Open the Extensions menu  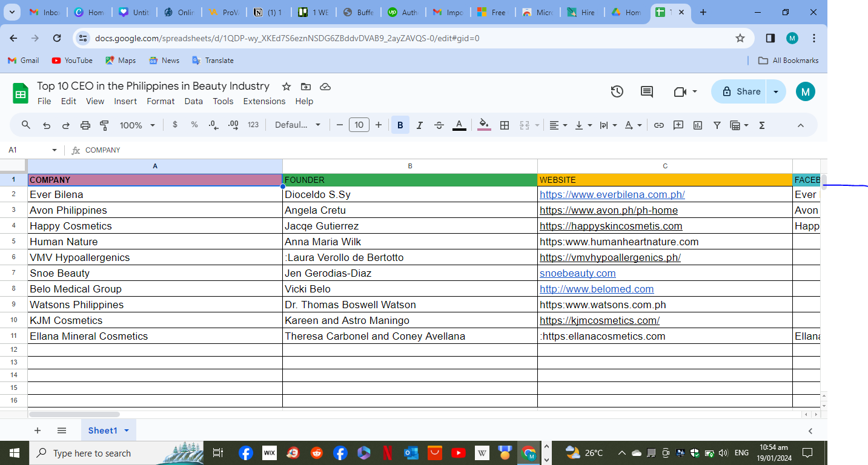pyautogui.click(x=264, y=101)
